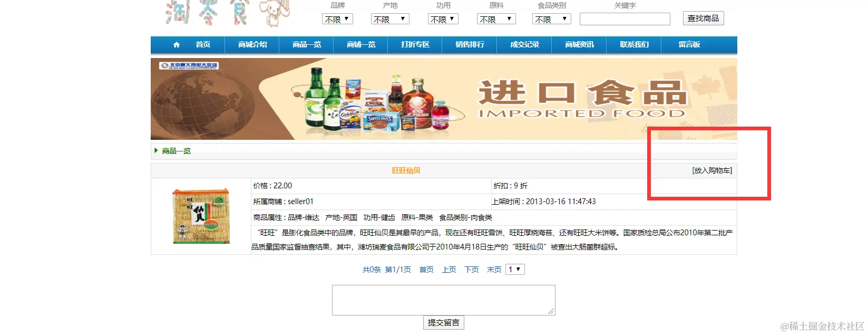The width and height of the screenshot is (868, 335).
Task: Focus the message textarea
Action: pyautogui.click(x=443, y=300)
